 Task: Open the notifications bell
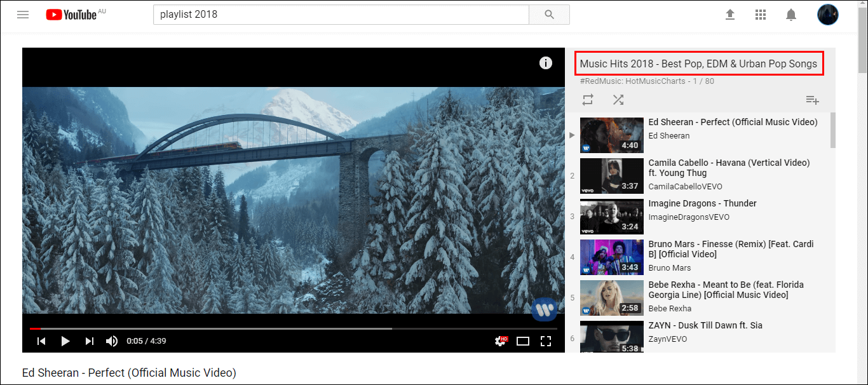click(791, 14)
